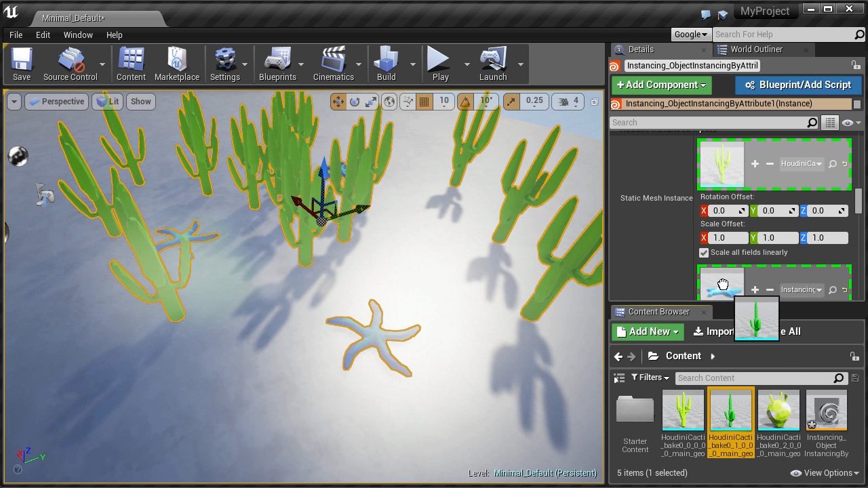Viewport: 868px width, 488px height.
Task: Switch to the World Outliner tab
Action: tap(756, 49)
